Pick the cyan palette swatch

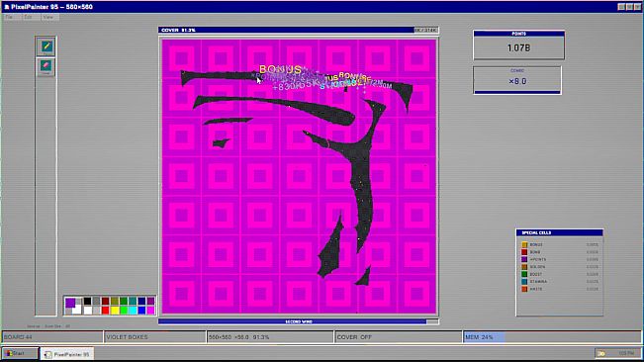[x=133, y=311]
